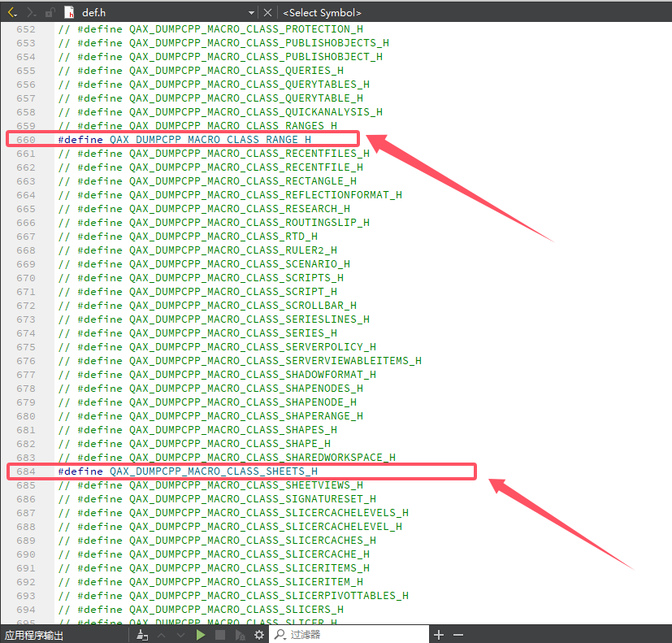Click the active #define CLASS_RANGE_H line
The height and width of the screenshot is (643, 672).
(184, 140)
